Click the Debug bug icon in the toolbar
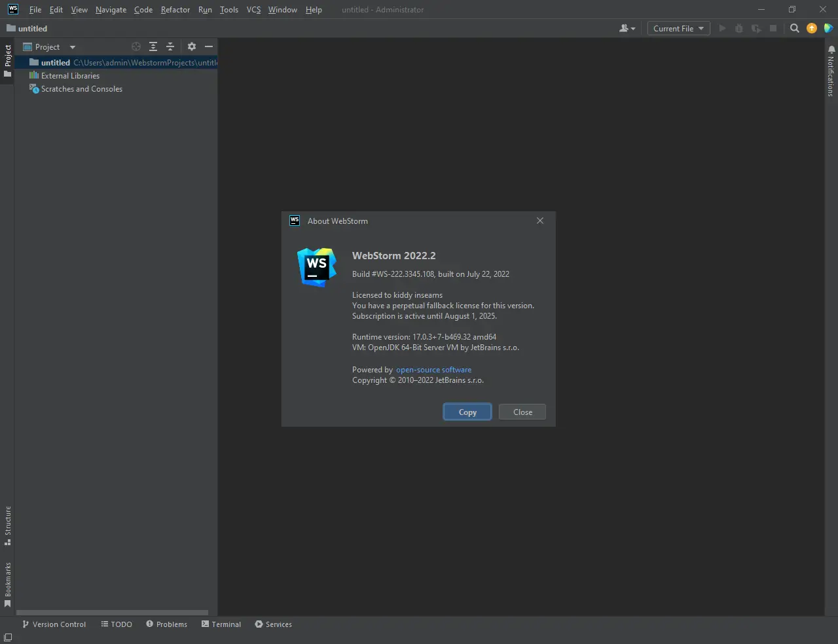 (739, 28)
